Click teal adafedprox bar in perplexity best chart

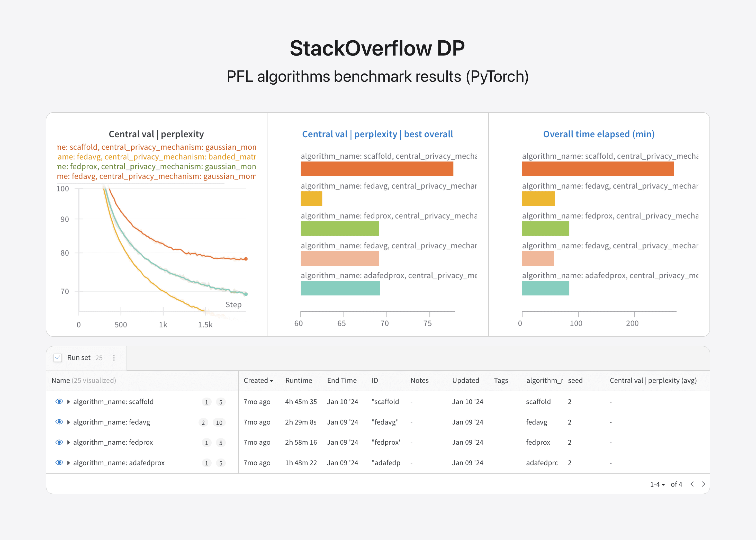(x=340, y=288)
